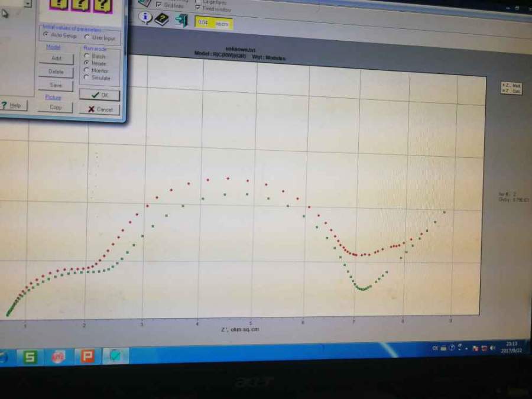Click the active teal application taskbar icon

point(115,356)
